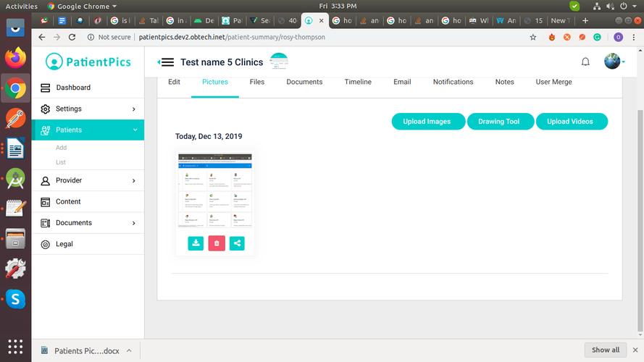This screenshot has width=644, height=362.
Task: Open the notifications bell
Action: click(585, 62)
